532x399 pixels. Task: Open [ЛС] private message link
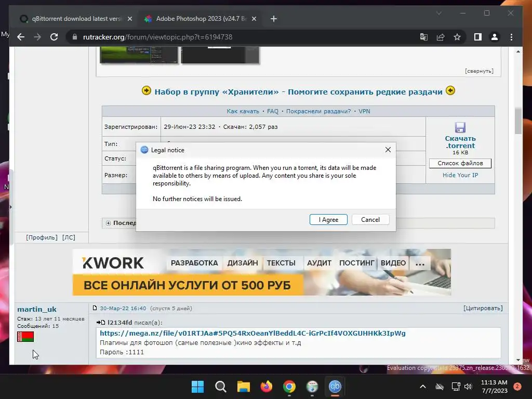[69, 237]
